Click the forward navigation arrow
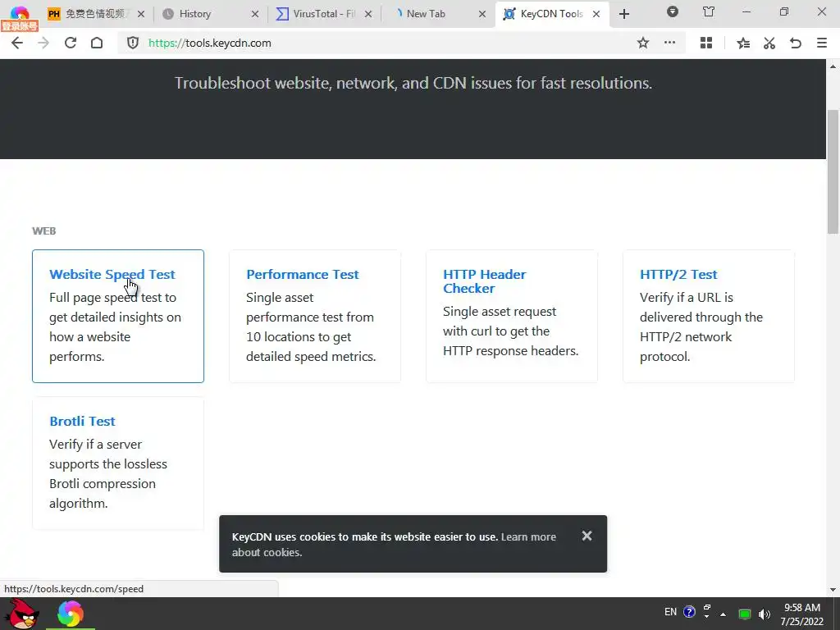The width and height of the screenshot is (840, 630). click(43, 43)
